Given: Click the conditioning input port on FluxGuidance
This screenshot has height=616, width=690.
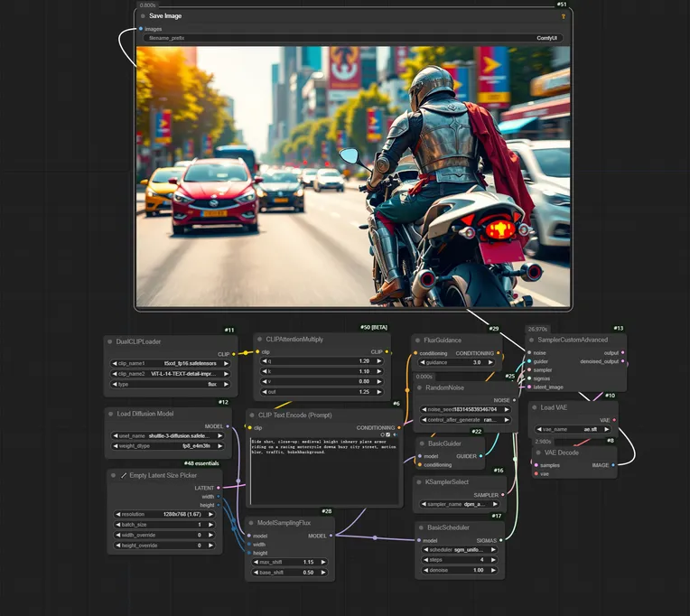Looking at the screenshot, I should click(415, 353).
